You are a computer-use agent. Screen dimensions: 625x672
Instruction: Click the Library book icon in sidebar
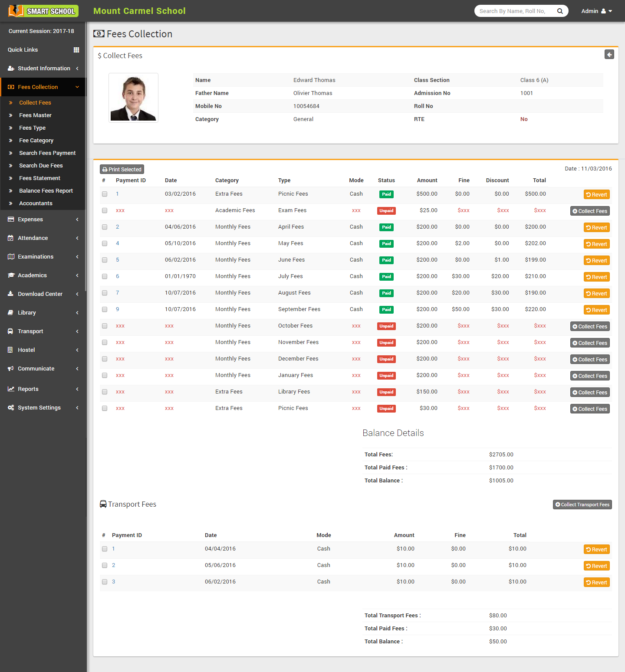tap(10, 313)
